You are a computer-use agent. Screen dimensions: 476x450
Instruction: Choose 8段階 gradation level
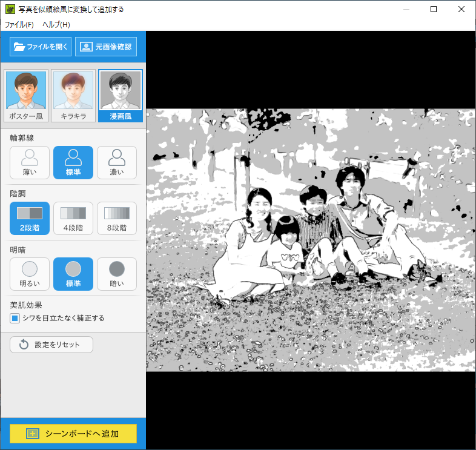tap(117, 218)
